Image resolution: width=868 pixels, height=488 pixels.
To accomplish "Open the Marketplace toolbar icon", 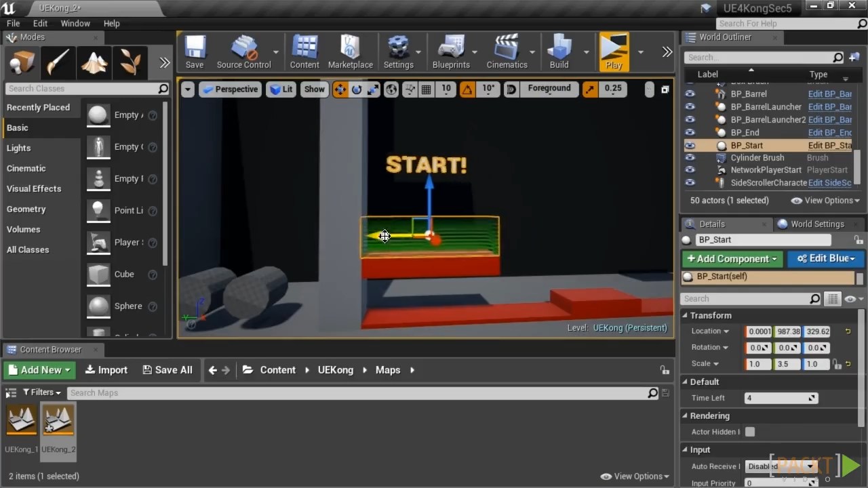I will [x=350, y=52].
